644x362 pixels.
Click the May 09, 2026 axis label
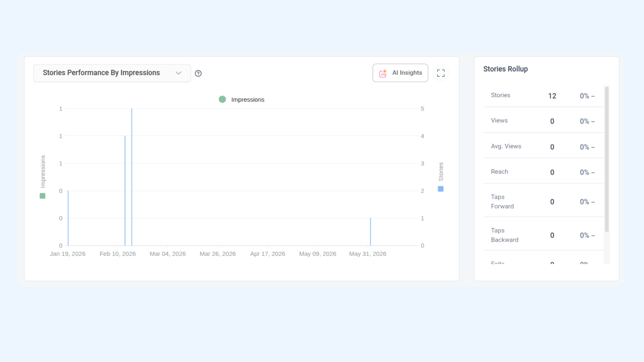[318, 254]
